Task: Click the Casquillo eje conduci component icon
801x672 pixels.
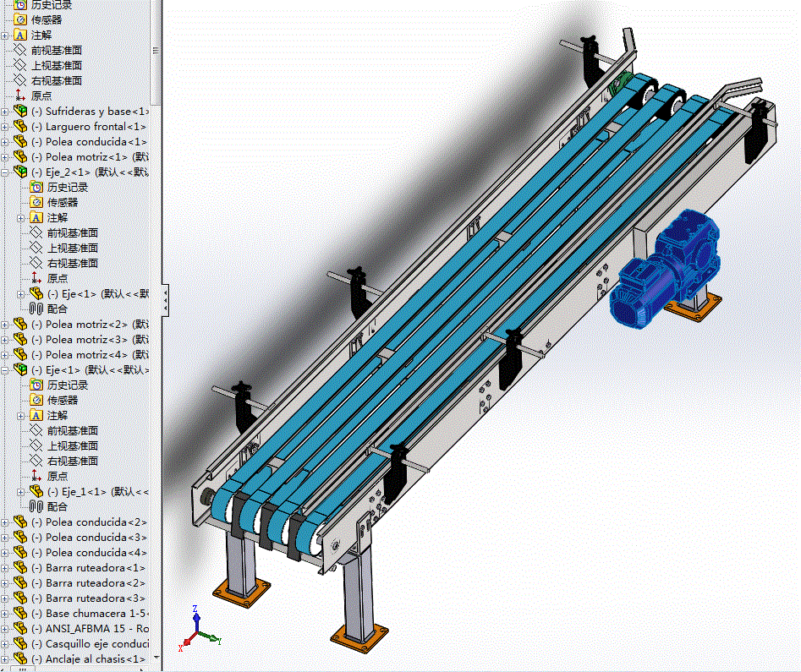Action: (20, 643)
